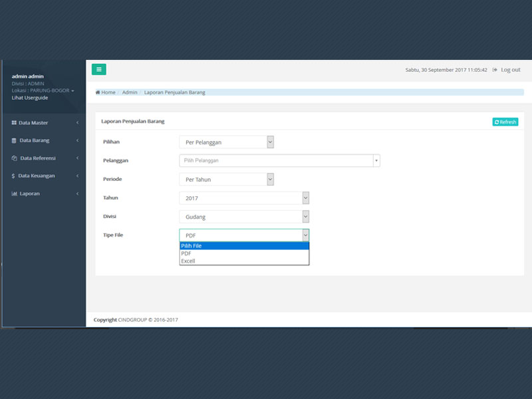Viewport: 532px width, 399px height.
Task: Open the Pilihan dropdown showing Per Pelanggan
Action: [x=226, y=142]
